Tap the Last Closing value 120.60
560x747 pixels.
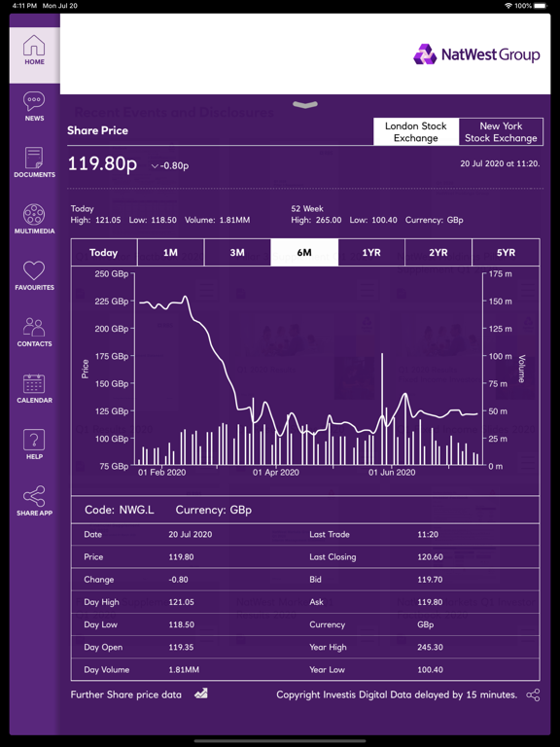pyautogui.click(x=430, y=556)
